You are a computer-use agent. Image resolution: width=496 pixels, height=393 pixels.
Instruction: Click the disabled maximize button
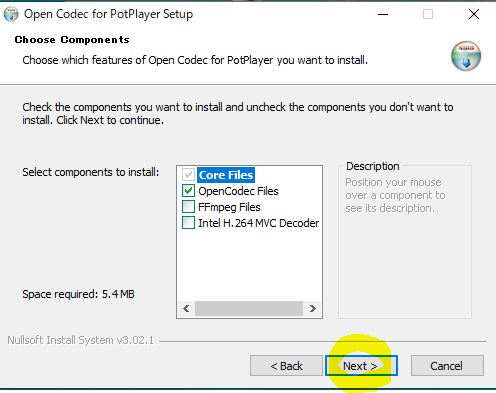[428, 14]
